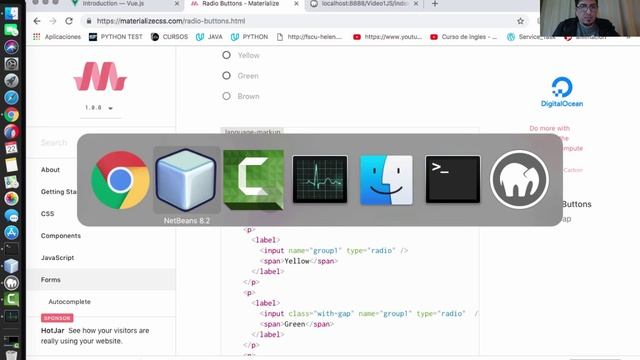Open a new browser tab
The image size is (640, 360).
435,4
